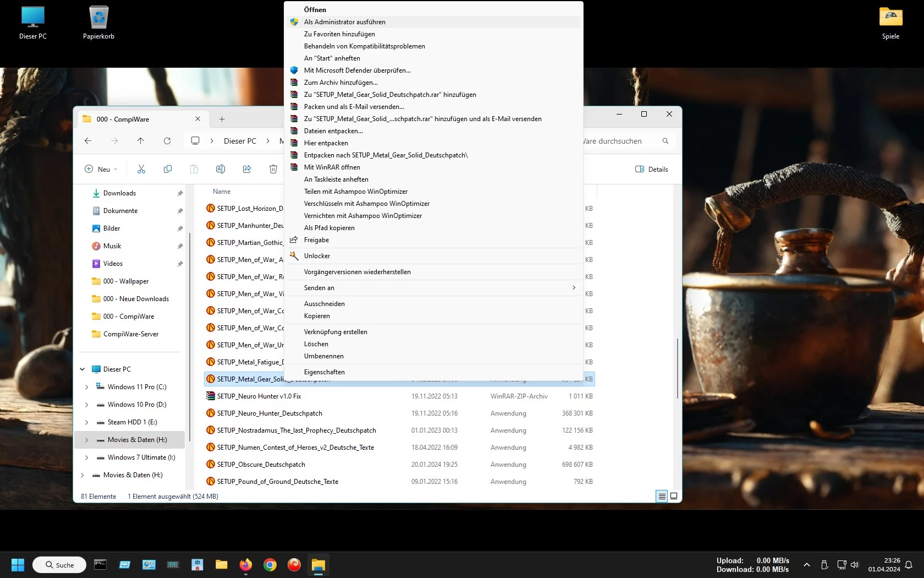Click the Share icon in Explorer toolbar

pos(247,169)
